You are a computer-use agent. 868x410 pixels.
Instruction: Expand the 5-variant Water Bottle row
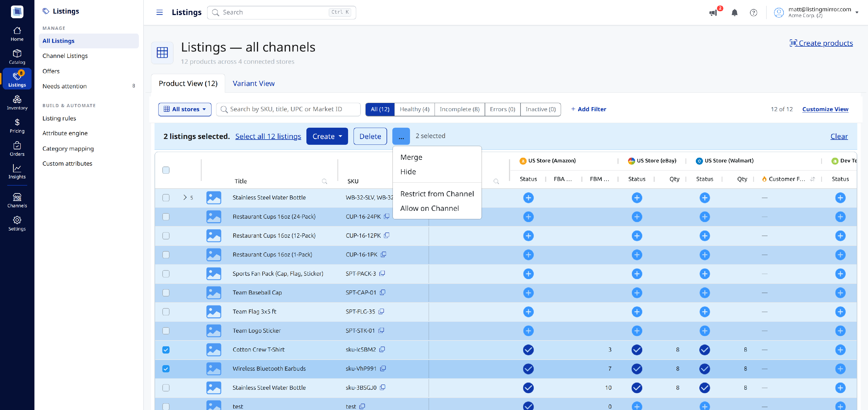[x=185, y=197]
